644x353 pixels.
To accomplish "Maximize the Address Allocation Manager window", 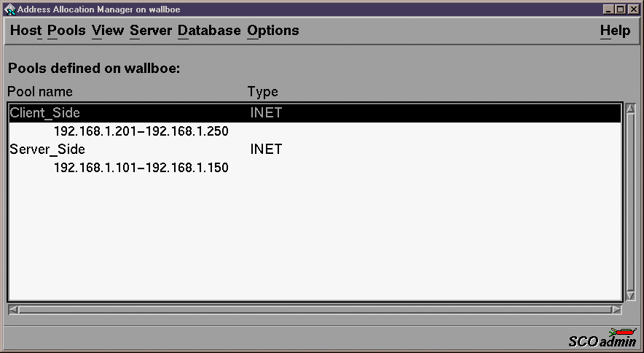I will pos(621,9).
